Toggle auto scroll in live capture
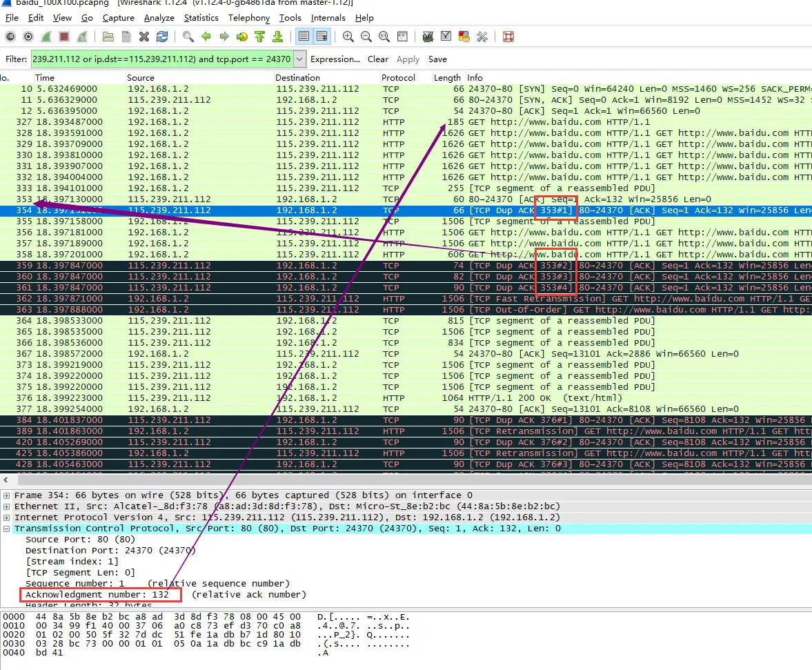The height and width of the screenshot is (670, 812). (x=321, y=37)
